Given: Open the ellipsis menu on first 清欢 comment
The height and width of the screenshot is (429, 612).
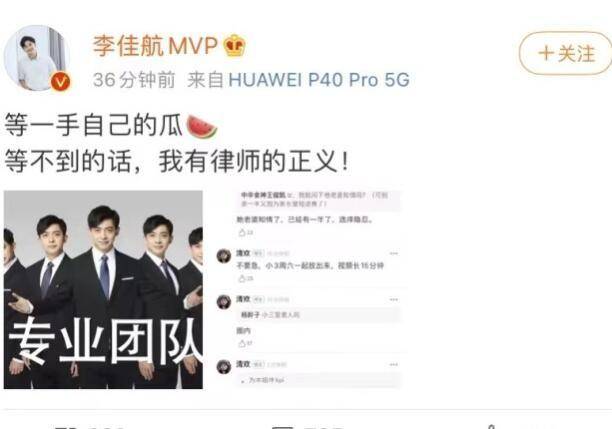Looking at the screenshot, I should 393,254.
